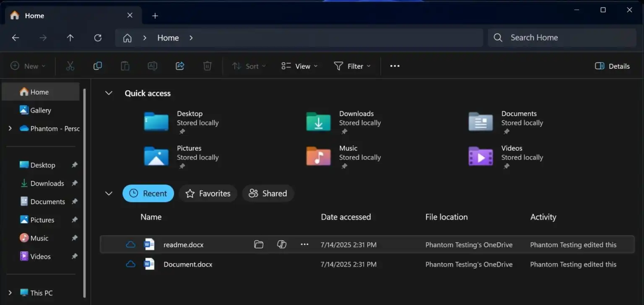Open a new File Explorer tab

tap(155, 16)
